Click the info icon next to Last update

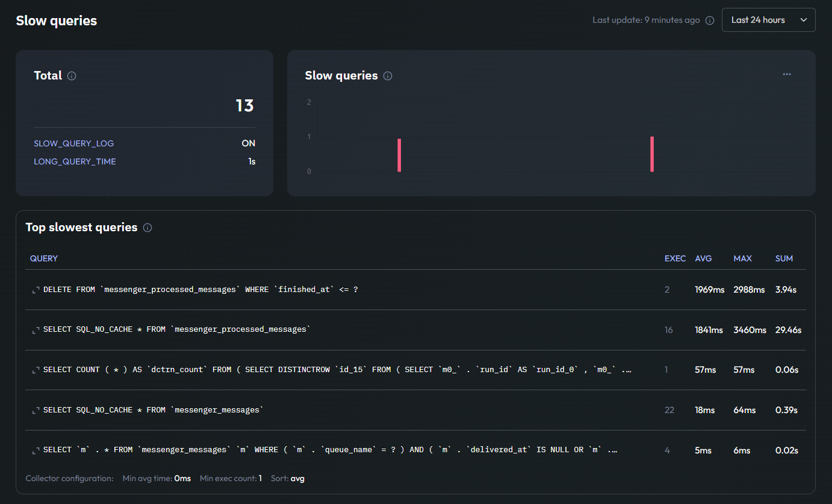click(710, 20)
